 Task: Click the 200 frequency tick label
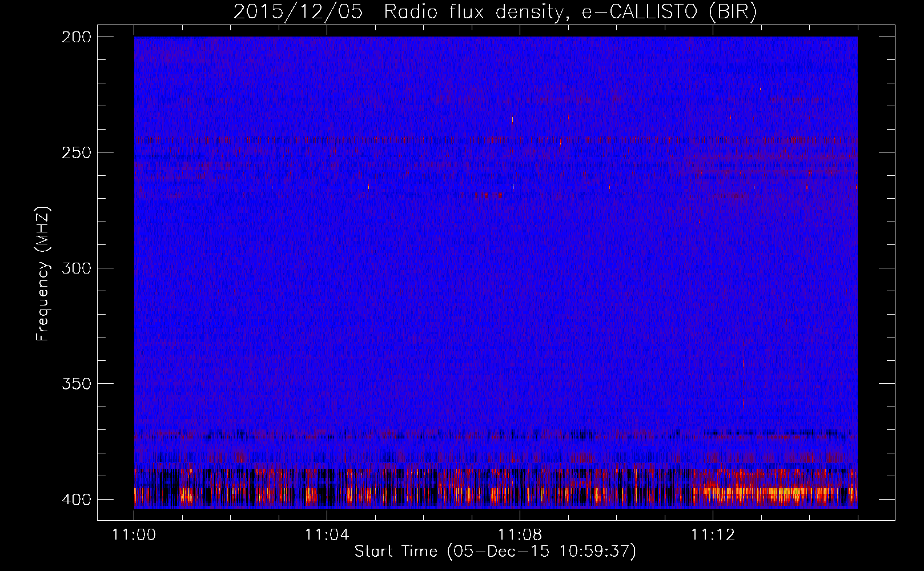[x=76, y=37]
